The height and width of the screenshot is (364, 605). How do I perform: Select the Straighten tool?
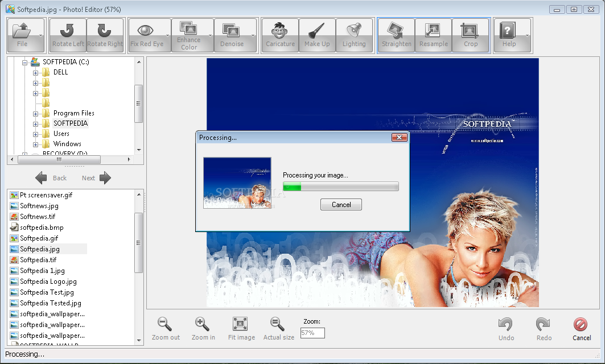coord(396,35)
